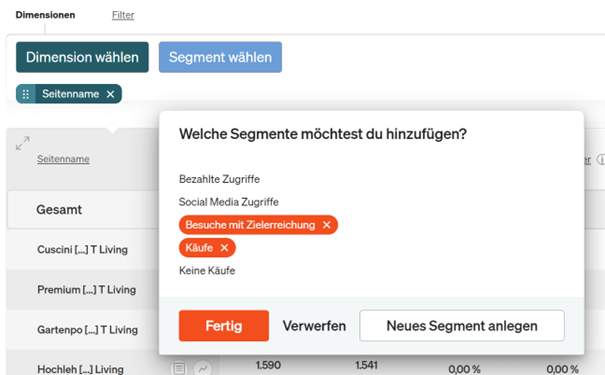The height and width of the screenshot is (375, 605).
Task: Remove the Besuche mit Zielerreichung segment
Action: coord(326,225)
